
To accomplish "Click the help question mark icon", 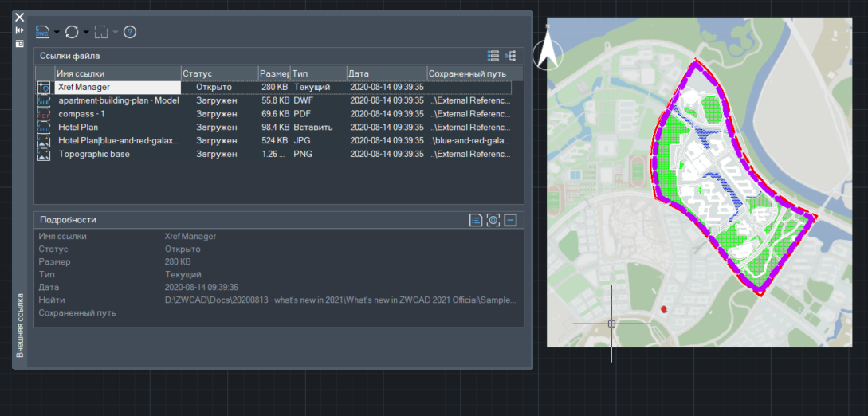I will (130, 32).
